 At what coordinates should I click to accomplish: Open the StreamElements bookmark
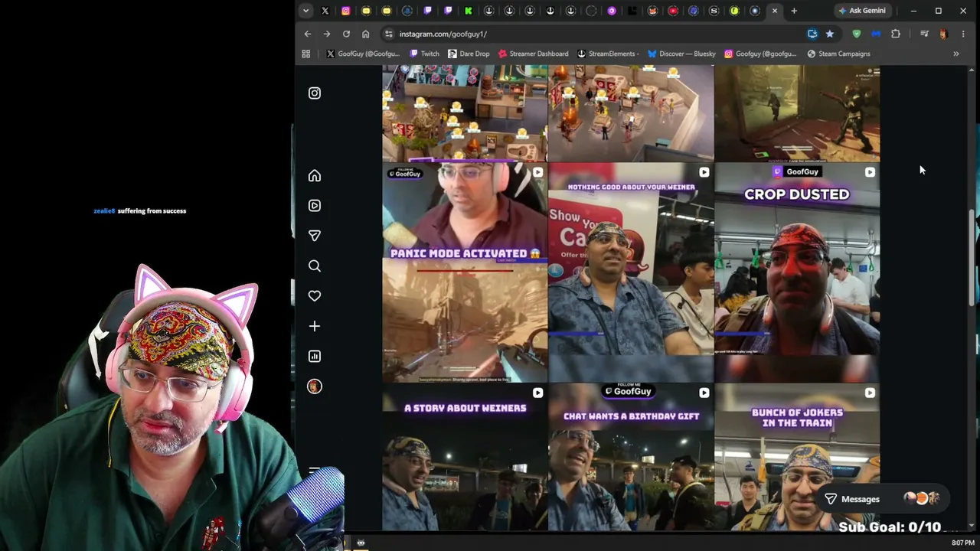(608, 54)
